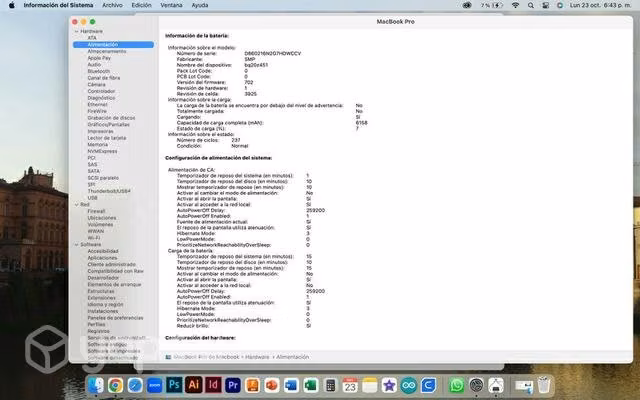This screenshot has width=640, height=400.
Task: Click Hardware in the bottom path bar
Action: [257, 357]
